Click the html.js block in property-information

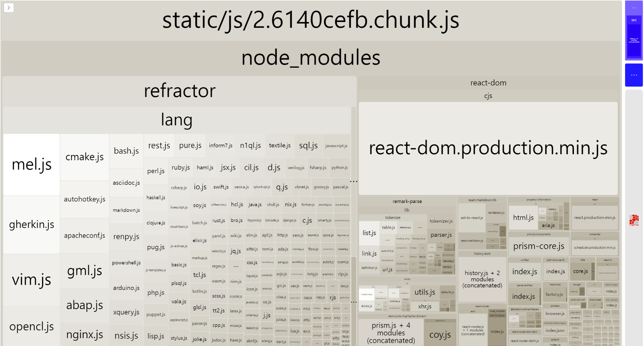pyautogui.click(x=524, y=218)
